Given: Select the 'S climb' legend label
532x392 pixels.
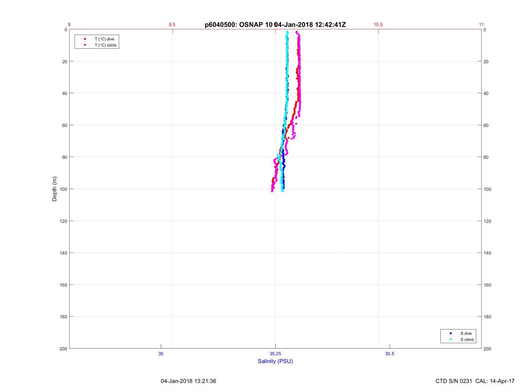Looking at the screenshot, I should tap(467, 339).
